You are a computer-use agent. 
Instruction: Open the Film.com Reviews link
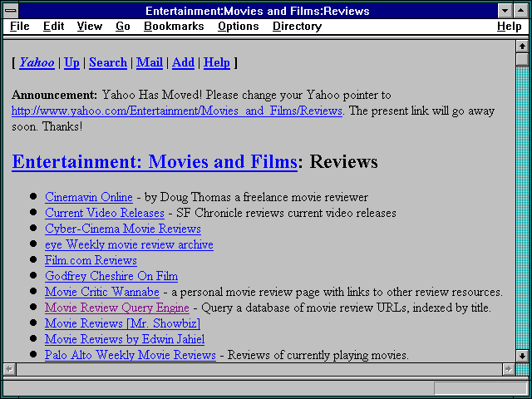[91, 260]
